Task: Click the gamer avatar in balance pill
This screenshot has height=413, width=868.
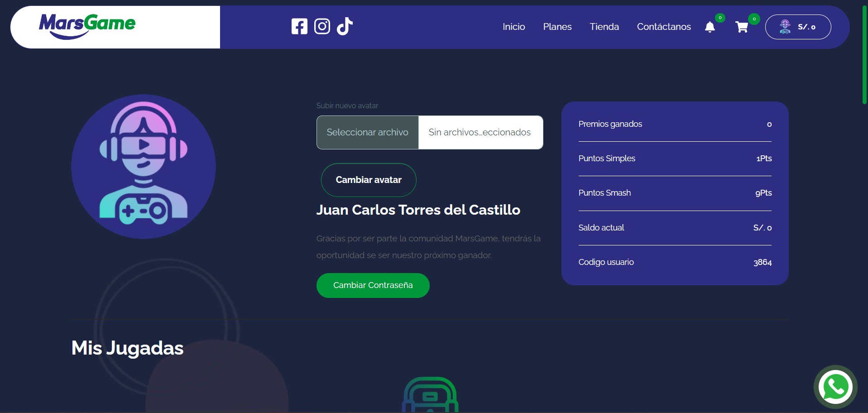Action: coord(785,27)
